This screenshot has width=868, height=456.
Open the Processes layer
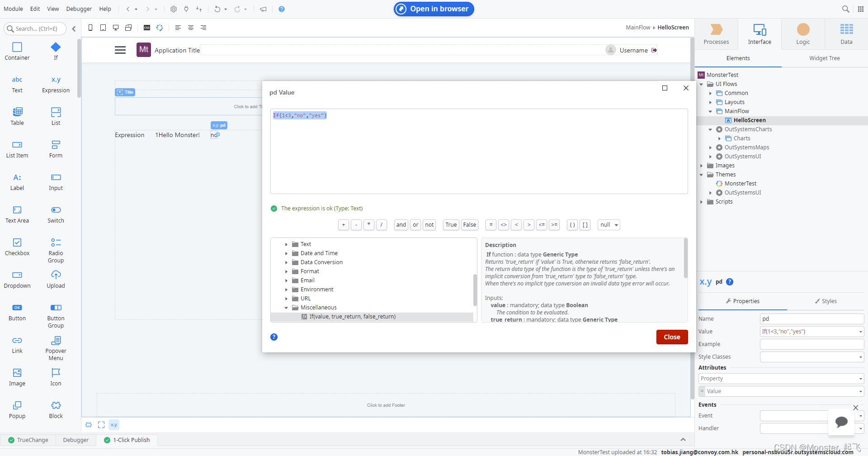tap(716, 34)
